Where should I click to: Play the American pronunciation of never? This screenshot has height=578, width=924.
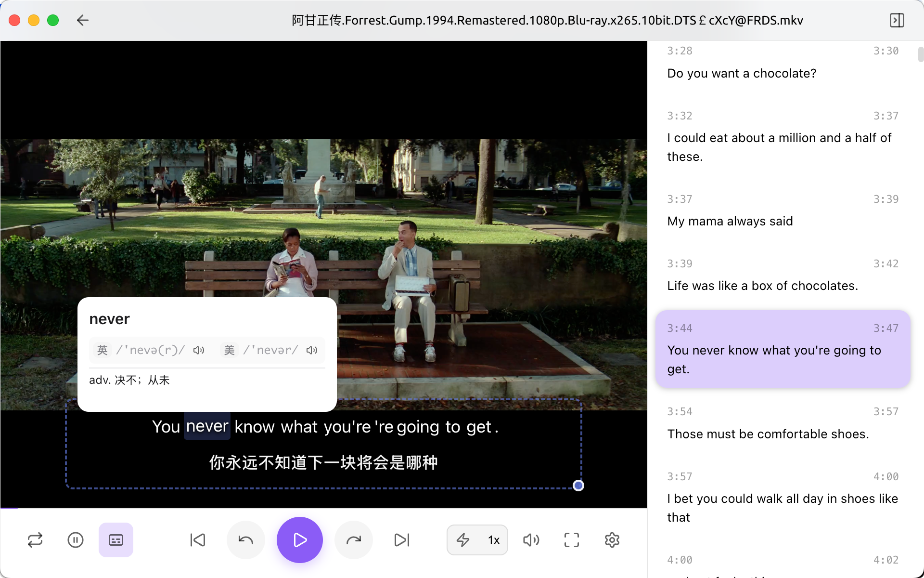pyautogui.click(x=311, y=350)
